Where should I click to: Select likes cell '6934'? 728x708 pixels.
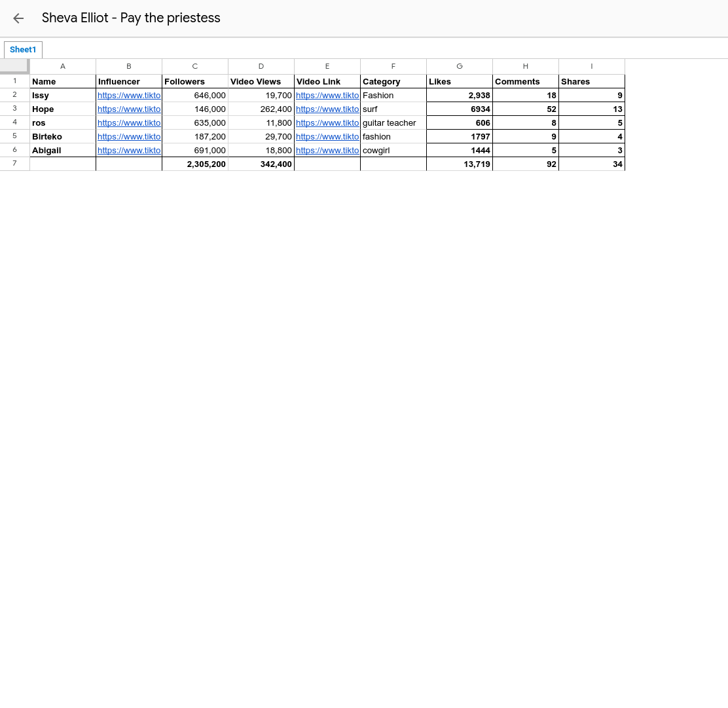[x=460, y=109]
